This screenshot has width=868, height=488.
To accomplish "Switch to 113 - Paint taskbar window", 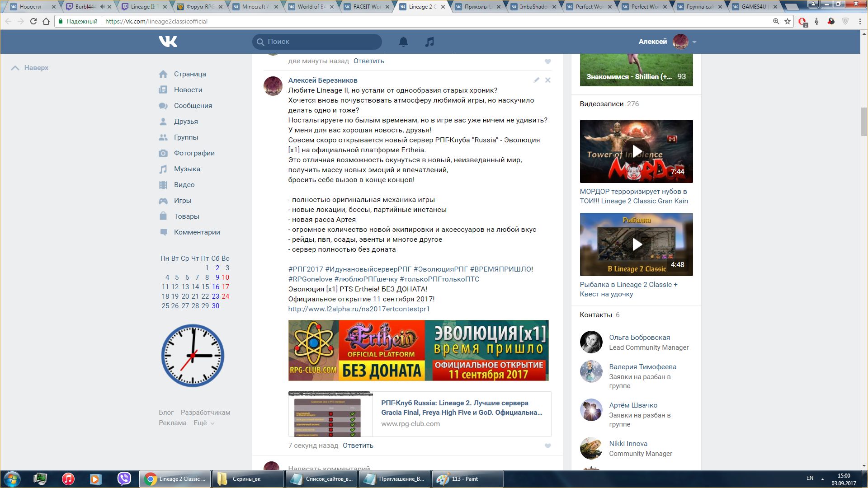I will coord(468,479).
